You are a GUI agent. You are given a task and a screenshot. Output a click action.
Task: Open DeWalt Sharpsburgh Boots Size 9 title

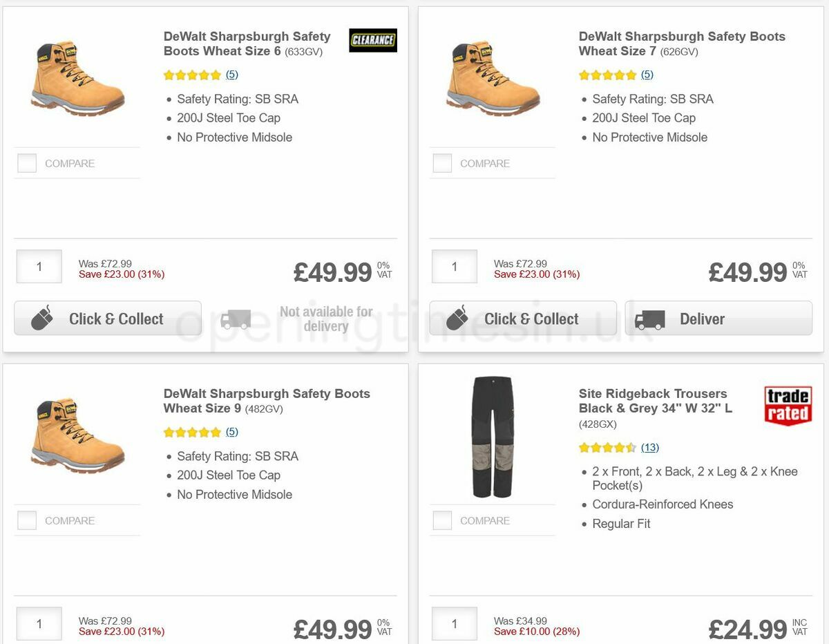(267, 401)
